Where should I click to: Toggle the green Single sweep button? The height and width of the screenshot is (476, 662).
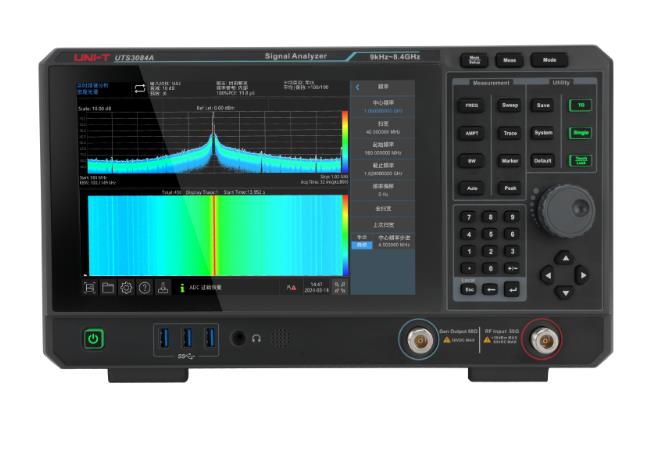[x=580, y=132]
